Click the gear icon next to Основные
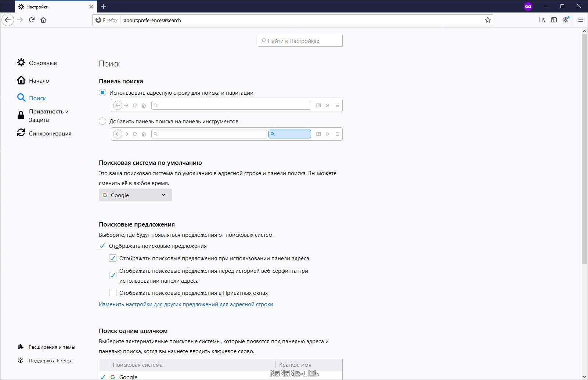 point(21,62)
